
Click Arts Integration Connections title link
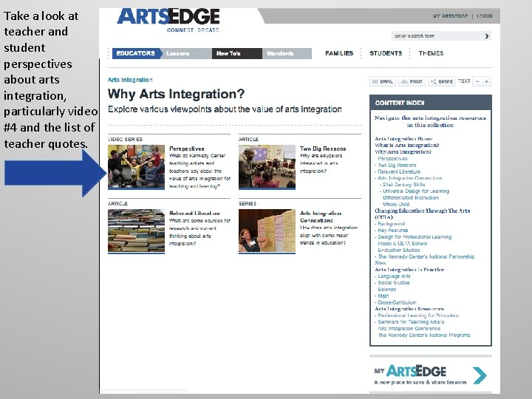tap(321, 216)
